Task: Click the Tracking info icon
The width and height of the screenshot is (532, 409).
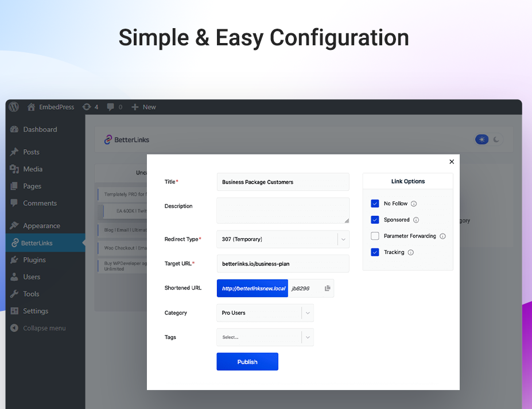Action: (410, 252)
